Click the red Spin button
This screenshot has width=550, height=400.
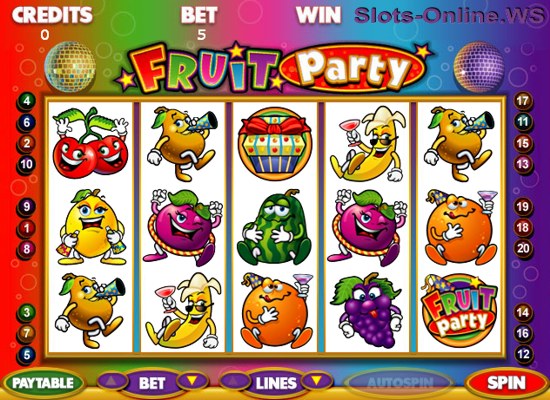click(506, 383)
